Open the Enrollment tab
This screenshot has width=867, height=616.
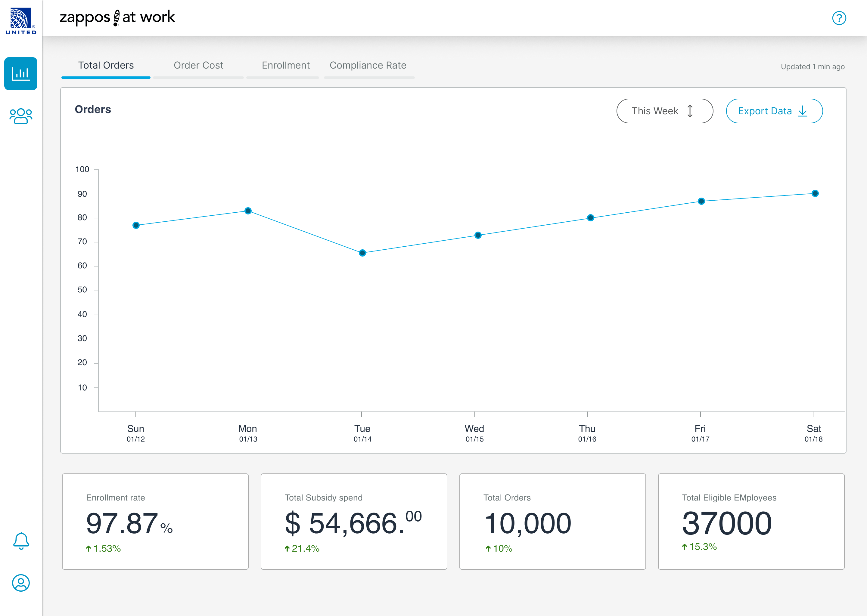tap(285, 66)
